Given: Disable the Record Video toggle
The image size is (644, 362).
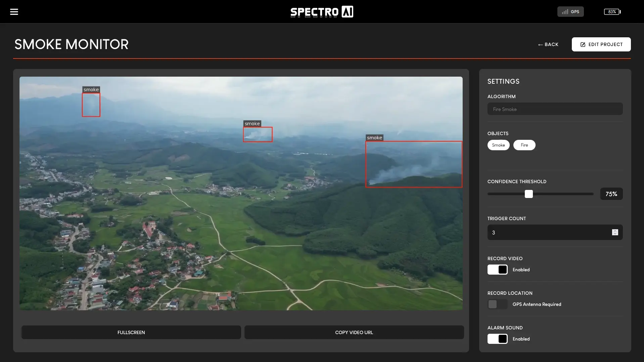Looking at the screenshot, I should coord(498,270).
